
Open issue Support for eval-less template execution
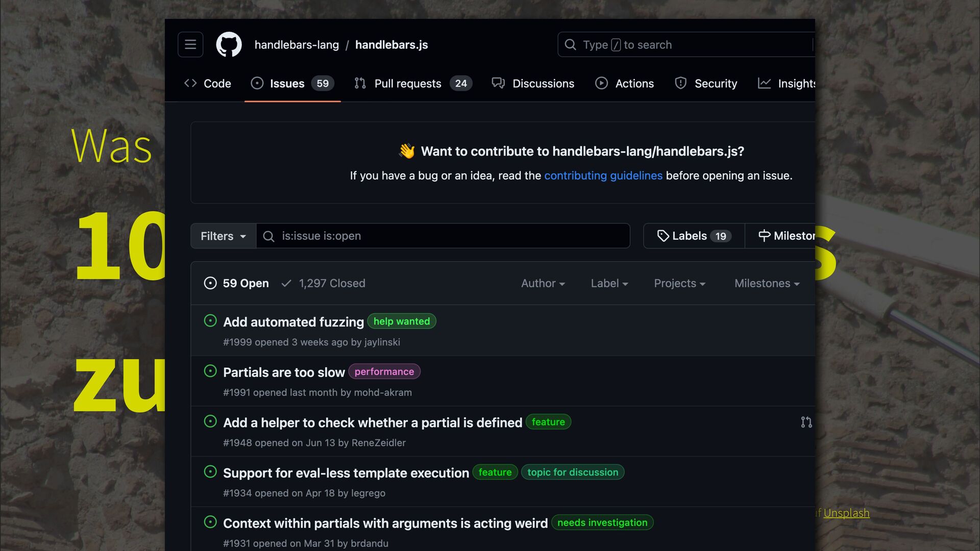[346, 473]
